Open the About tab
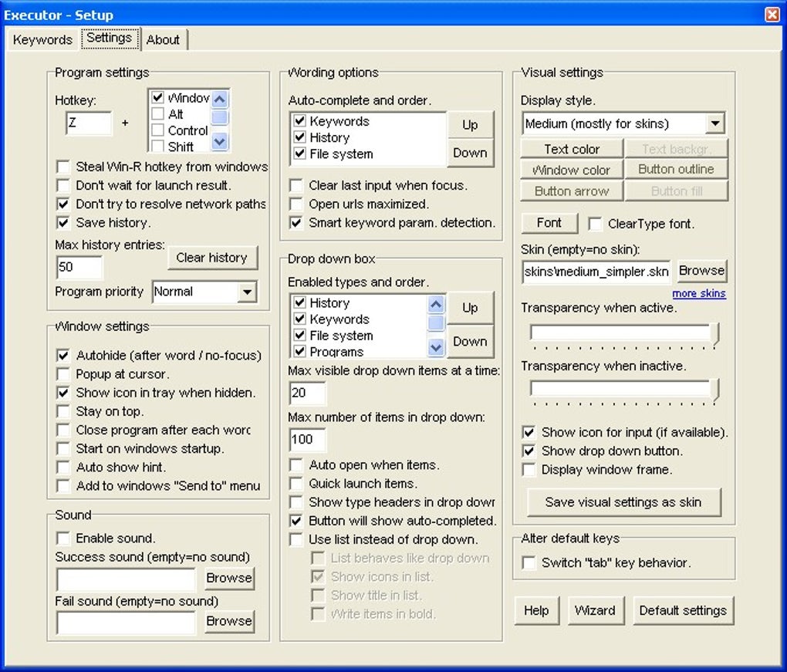The height and width of the screenshot is (672, 787). click(164, 39)
